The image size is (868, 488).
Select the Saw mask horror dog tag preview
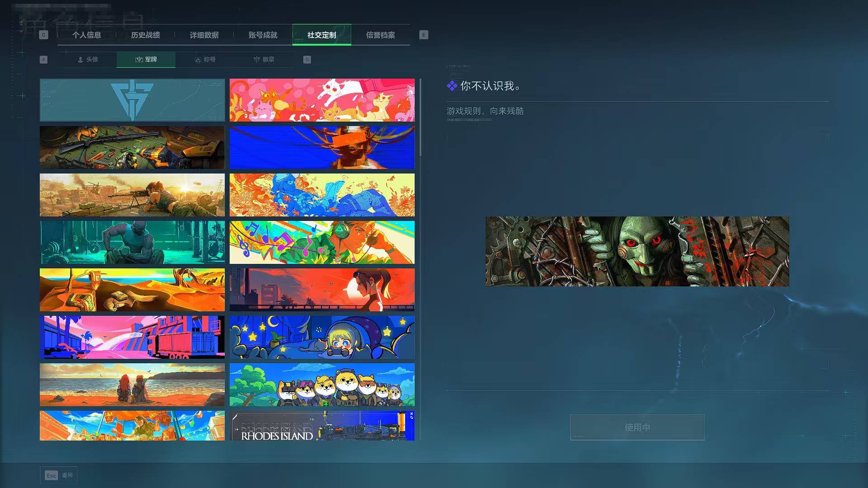[x=637, y=251]
